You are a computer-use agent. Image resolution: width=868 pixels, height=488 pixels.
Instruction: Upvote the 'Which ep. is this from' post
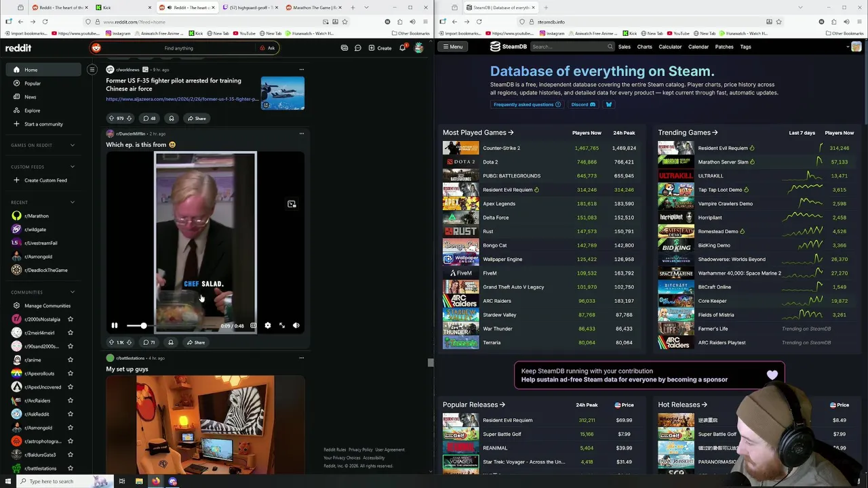coord(111,342)
